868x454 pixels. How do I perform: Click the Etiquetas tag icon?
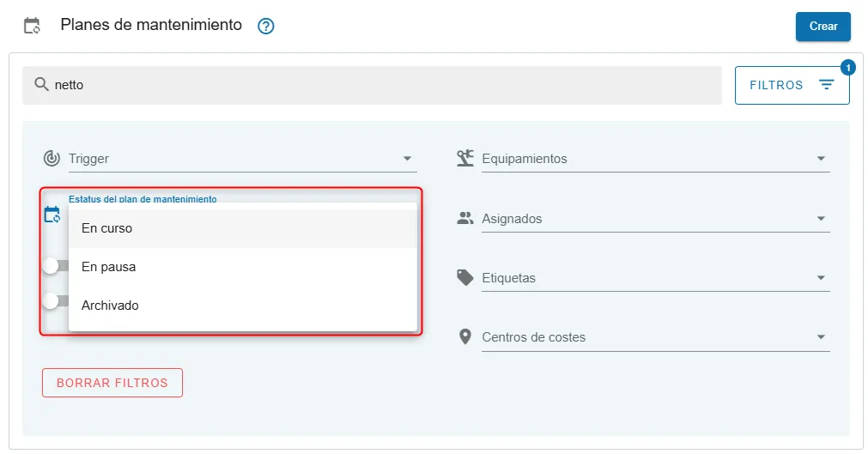(465, 277)
